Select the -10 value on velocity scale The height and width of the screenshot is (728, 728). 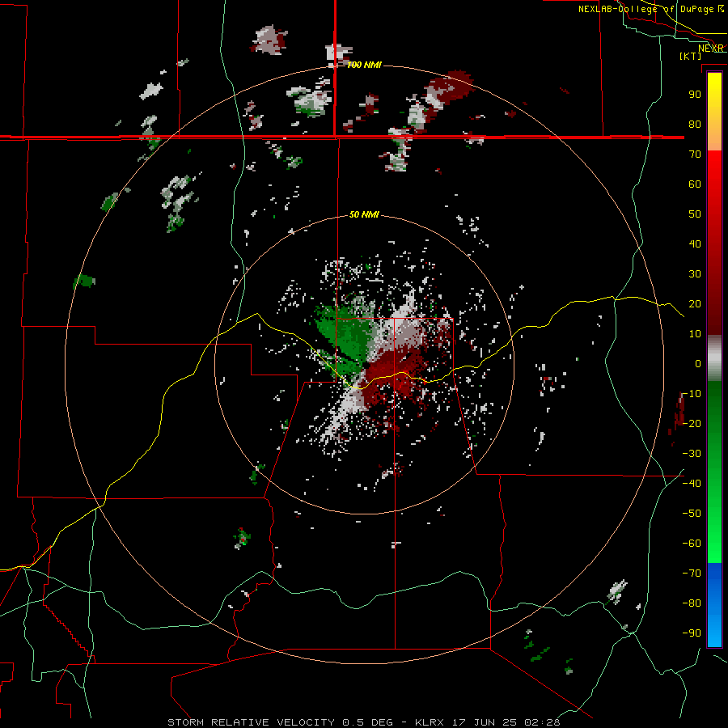[x=692, y=394]
